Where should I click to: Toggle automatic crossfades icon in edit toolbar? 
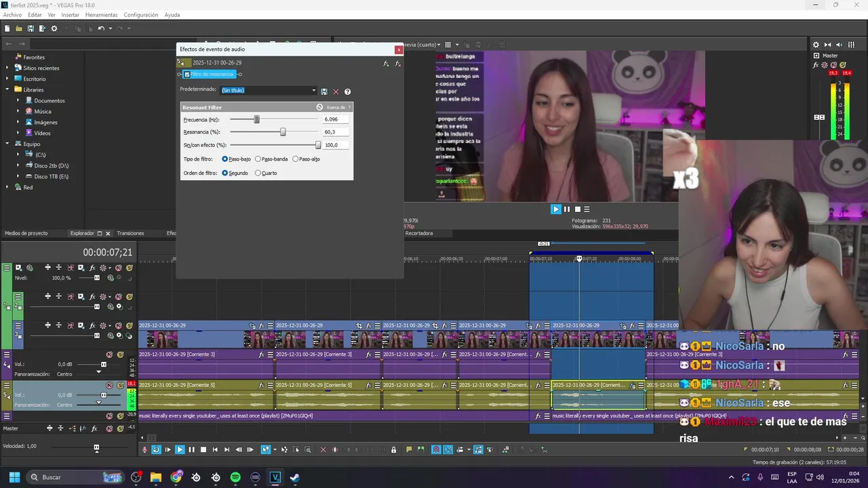[x=448, y=449]
